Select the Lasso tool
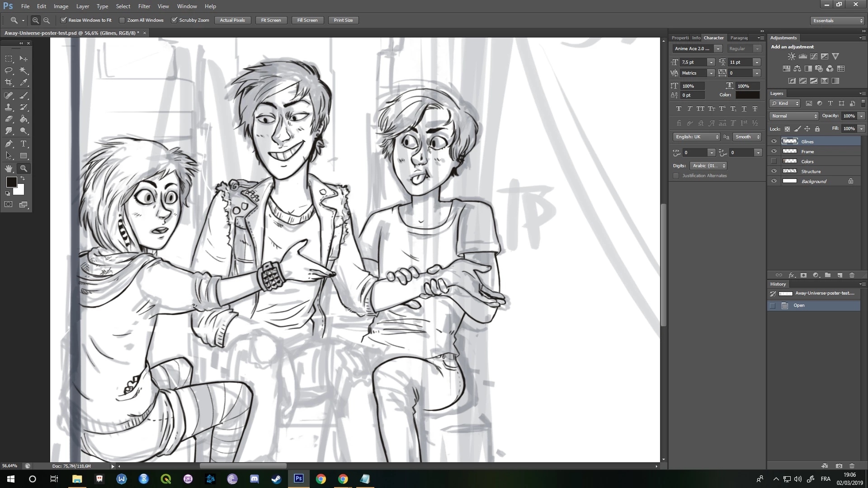Image resolution: width=868 pixels, height=488 pixels. click(x=9, y=70)
